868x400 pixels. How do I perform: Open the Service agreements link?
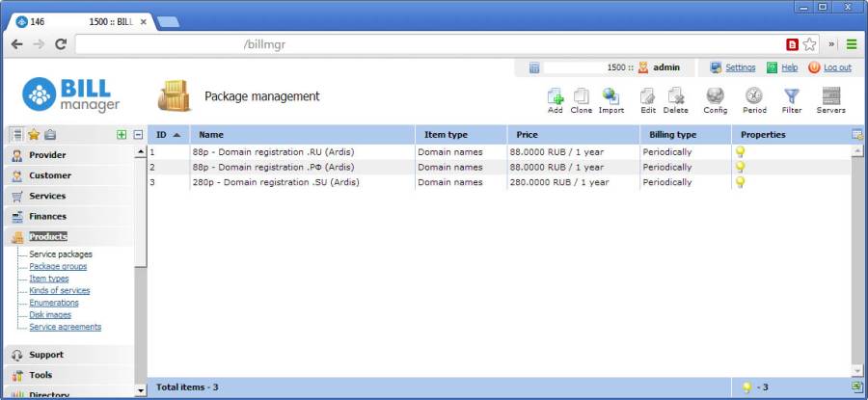(x=66, y=327)
